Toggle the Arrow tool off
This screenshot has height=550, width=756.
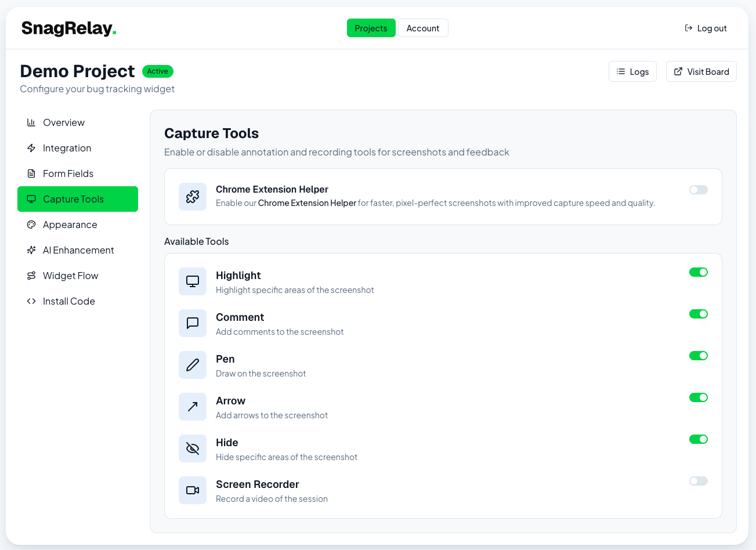click(699, 397)
